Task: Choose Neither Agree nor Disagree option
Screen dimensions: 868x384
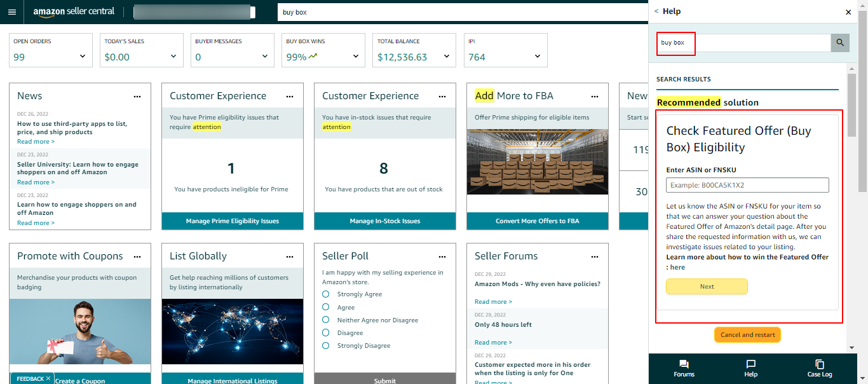Action: tap(326, 320)
